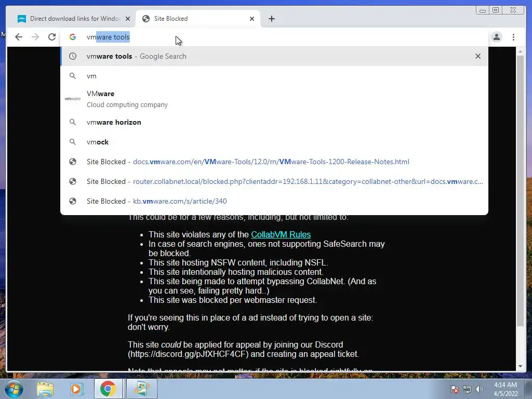Click the forward navigation arrow
The height and width of the screenshot is (399, 532).
35,37
